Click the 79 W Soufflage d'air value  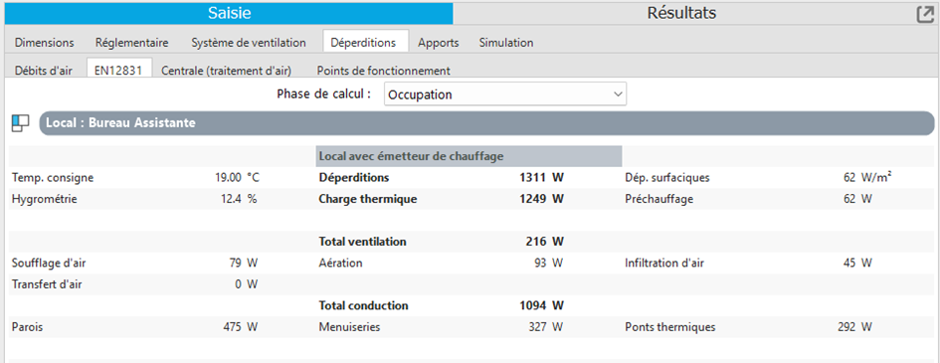(243, 263)
